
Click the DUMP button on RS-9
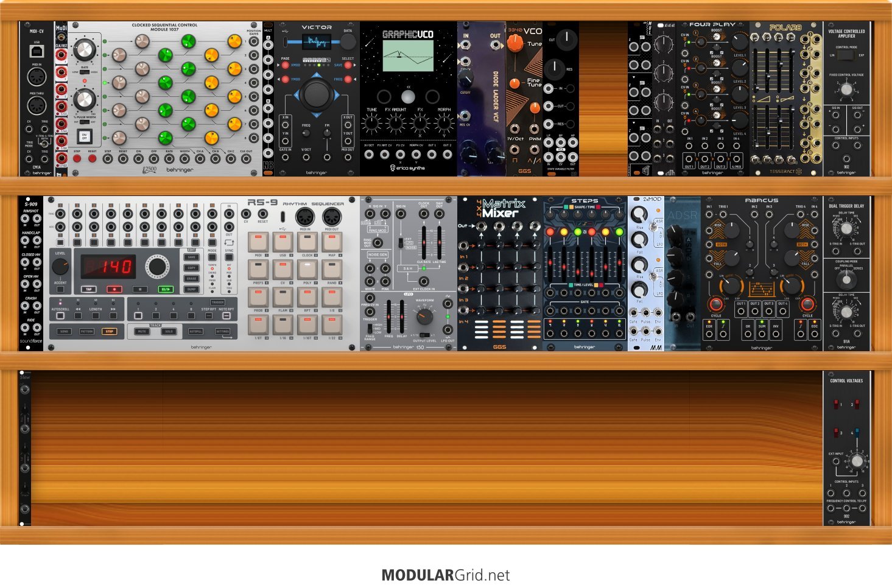[192, 290]
